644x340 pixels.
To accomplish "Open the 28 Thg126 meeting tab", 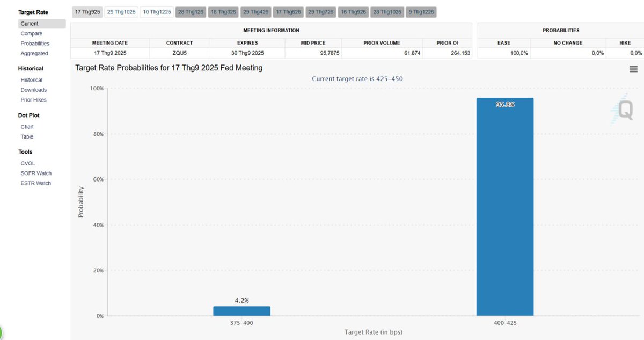I will [x=191, y=12].
